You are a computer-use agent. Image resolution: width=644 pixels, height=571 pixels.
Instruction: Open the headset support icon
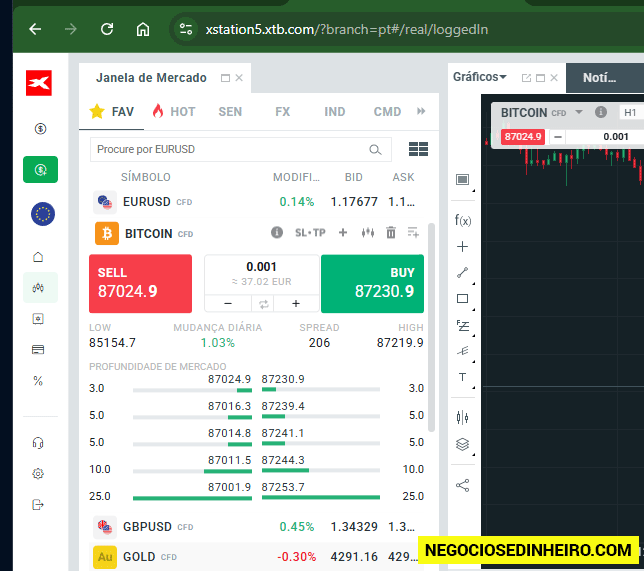coord(38,443)
